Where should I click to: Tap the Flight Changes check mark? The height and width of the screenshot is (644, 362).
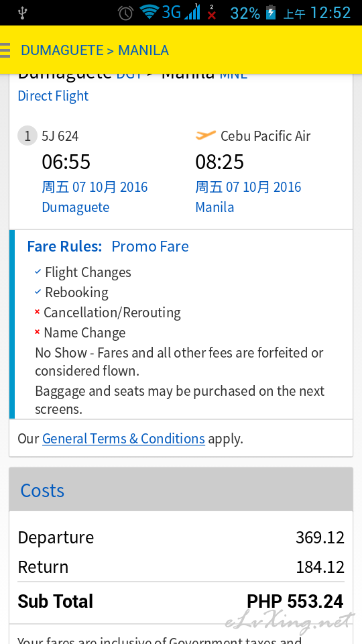[x=38, y=272]
